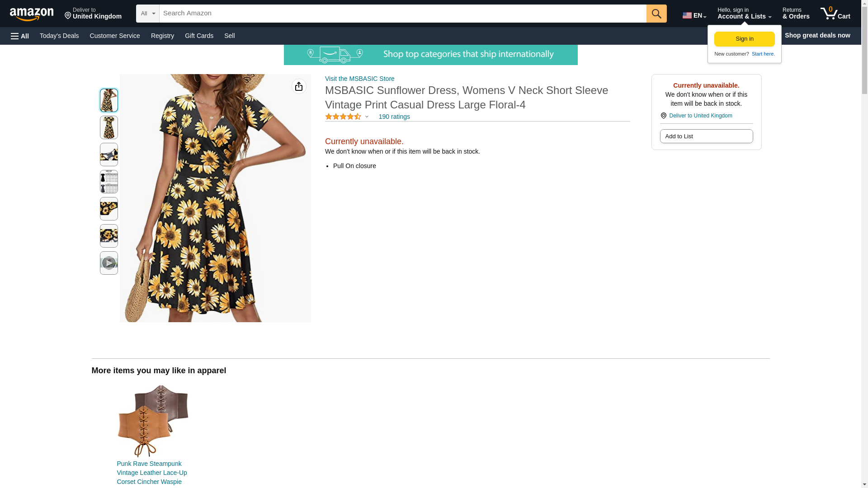
Task: Click the search magnifier button
Action: pos(656,14)
